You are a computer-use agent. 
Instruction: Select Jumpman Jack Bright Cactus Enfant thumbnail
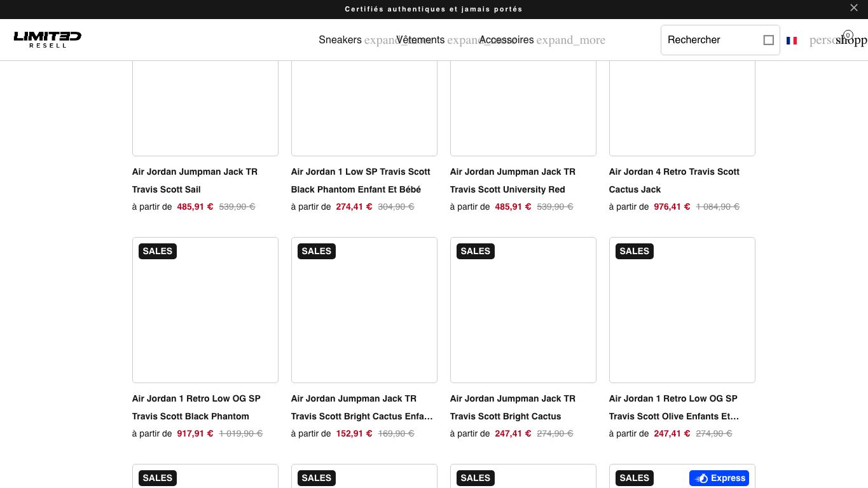[364, 310]
